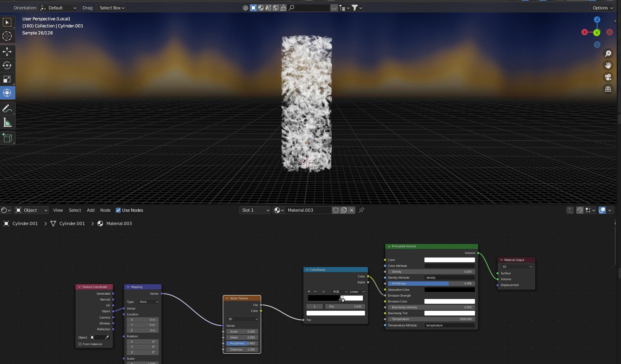621x364 pixels.
Task: Click the pan hand icon
Action: (x=608, y=65)
